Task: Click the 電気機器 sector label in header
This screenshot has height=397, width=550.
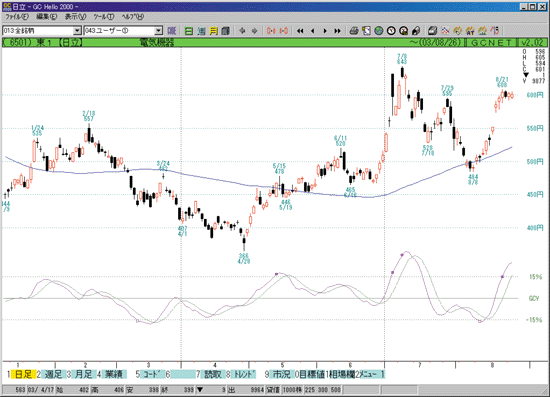Action: pyautogui.click(x=157, y=43)
